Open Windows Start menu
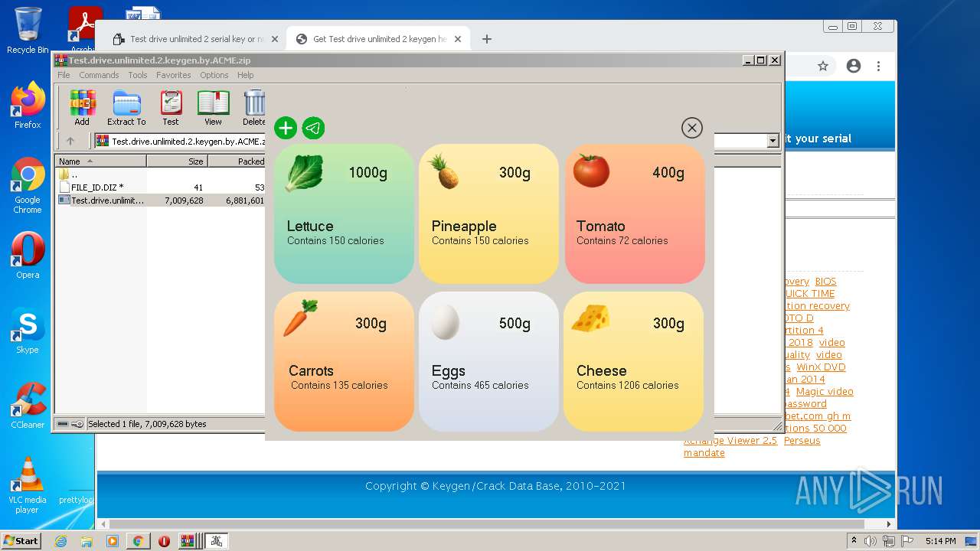The height and width of the screenshot is (551, 980). (x=21, y=541)
